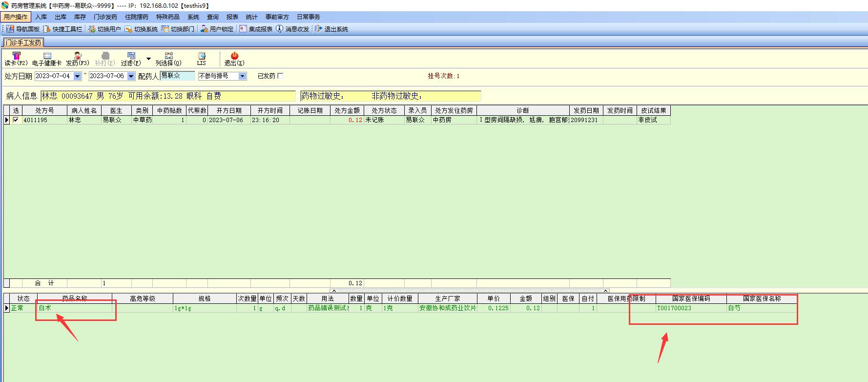
Task: Click 切换系统 to switch system
Action: tap(142, 29)
